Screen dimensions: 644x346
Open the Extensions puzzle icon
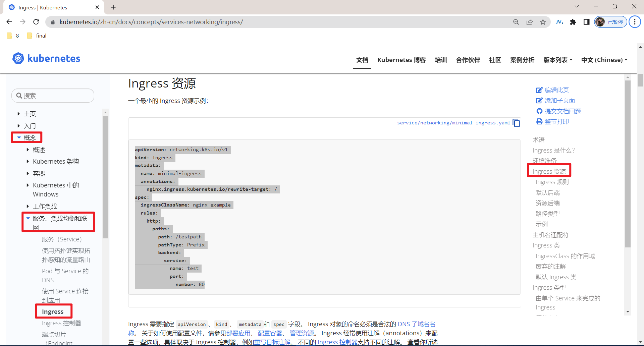click(573, 22)
